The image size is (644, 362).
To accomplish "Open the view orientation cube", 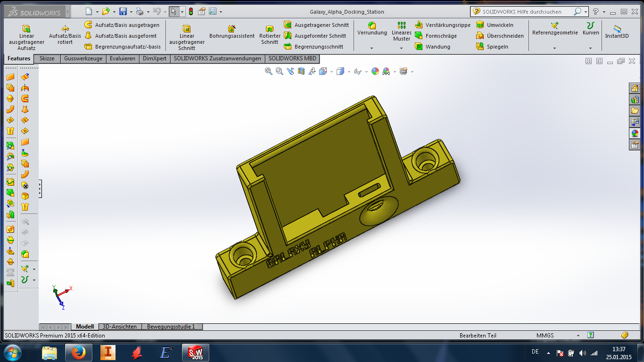I will click(x=323, y=71).
